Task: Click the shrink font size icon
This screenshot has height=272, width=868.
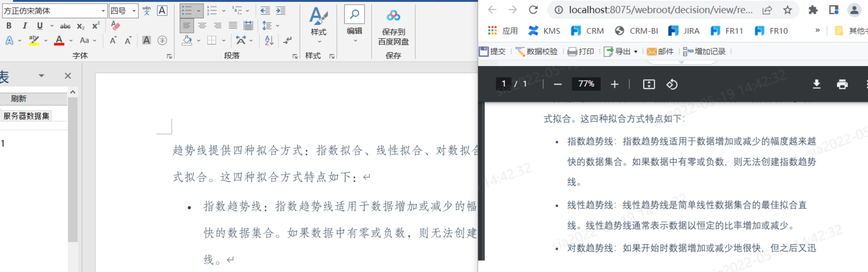Action: [x=128, y=41]
